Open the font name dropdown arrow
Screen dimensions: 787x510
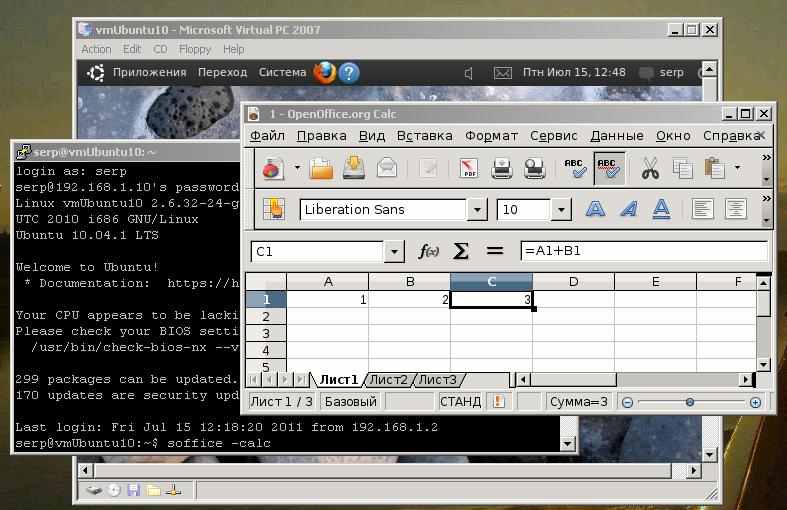click(477, 209)
